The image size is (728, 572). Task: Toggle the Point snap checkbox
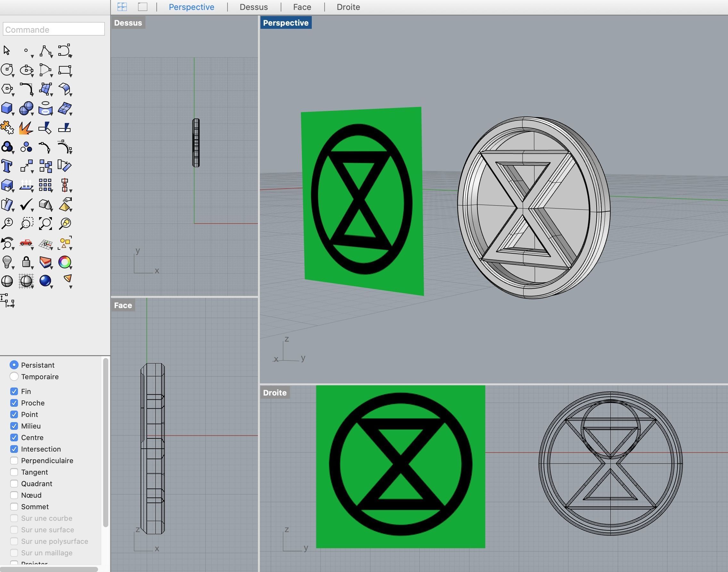pos(14,414)
